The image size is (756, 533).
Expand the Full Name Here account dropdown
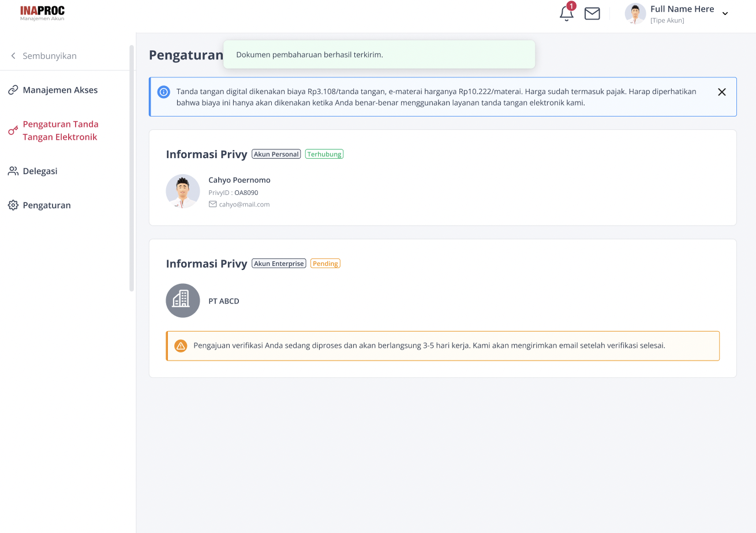pos(725,14)
